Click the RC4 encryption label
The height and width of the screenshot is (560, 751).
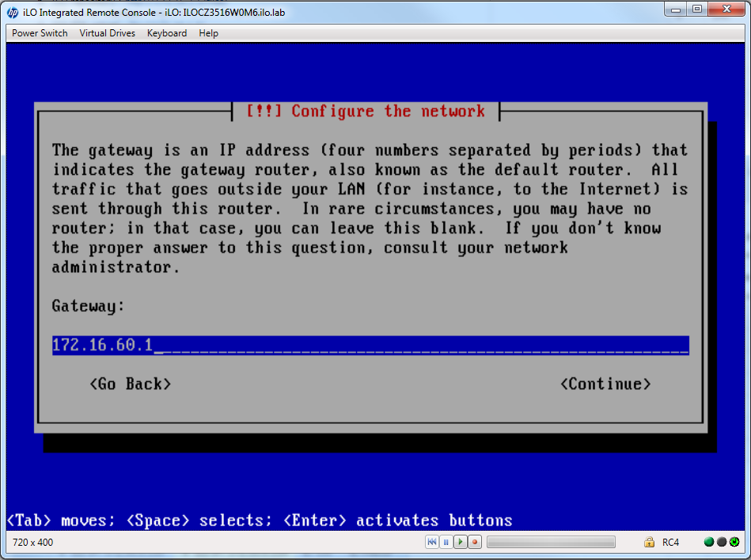[x=670, y=543]
